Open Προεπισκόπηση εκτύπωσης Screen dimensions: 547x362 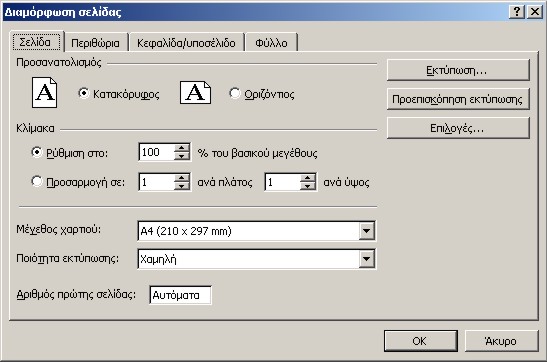pos(458,99)
